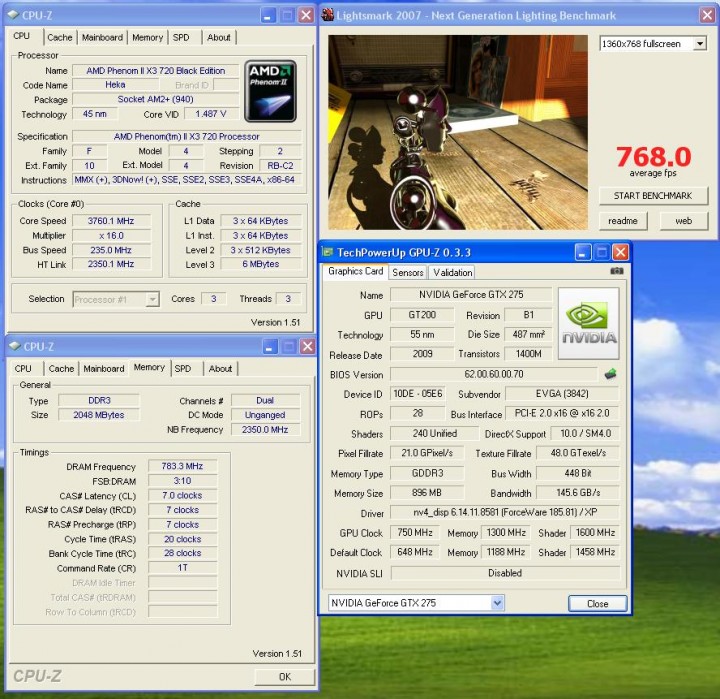Click the bottom CPU-Z window title icon
This screenshot has width=720, height=699.
[14, 346]
